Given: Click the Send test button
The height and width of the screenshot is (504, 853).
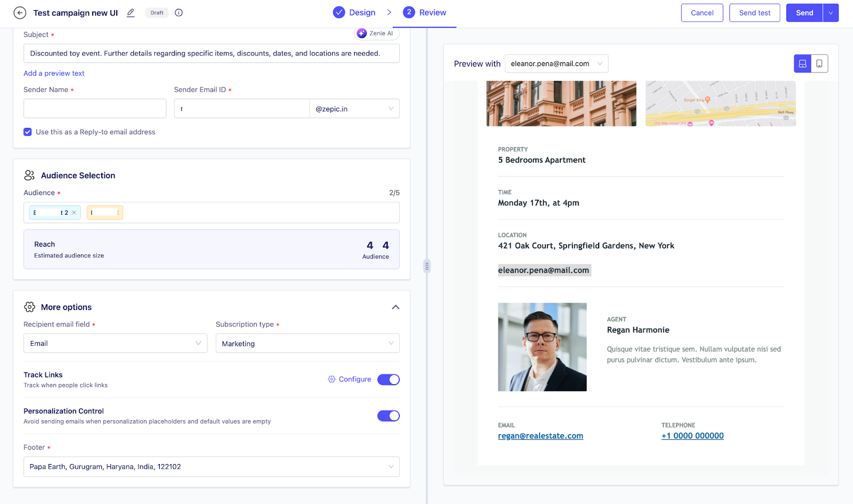Looking at the screenshot, I should point(754,13).
